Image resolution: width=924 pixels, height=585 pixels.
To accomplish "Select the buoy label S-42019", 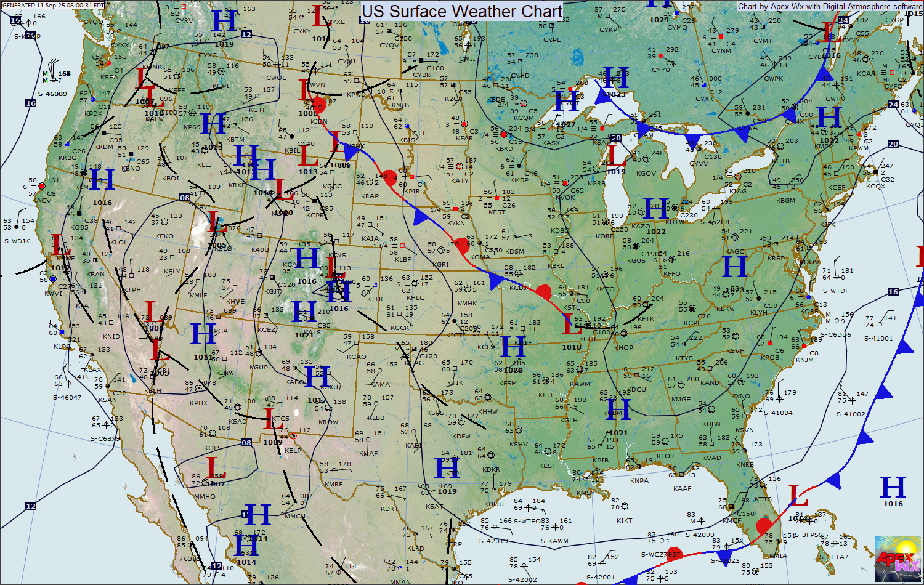I will click(x=493, y=541).
